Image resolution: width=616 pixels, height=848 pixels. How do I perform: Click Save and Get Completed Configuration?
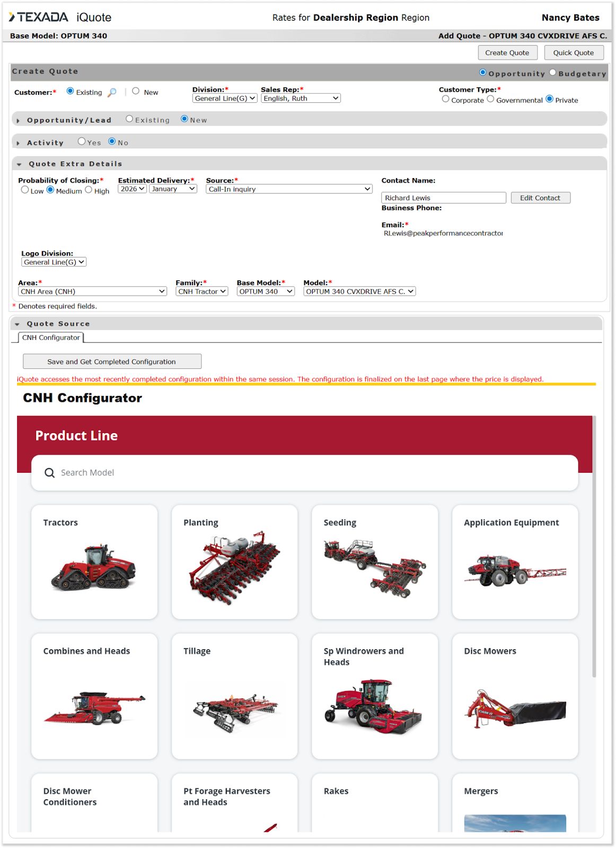point(112,361)
